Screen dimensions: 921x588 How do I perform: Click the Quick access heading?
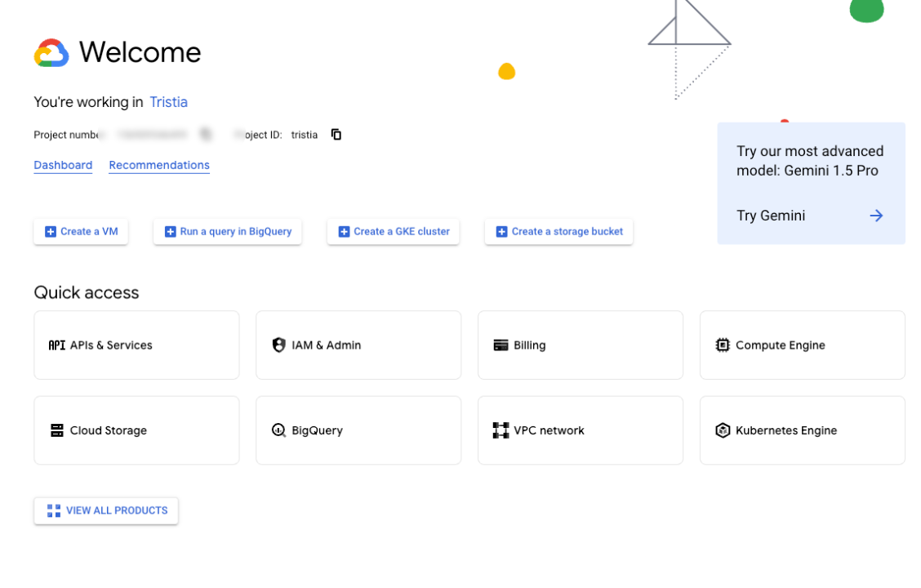(87, 292)
